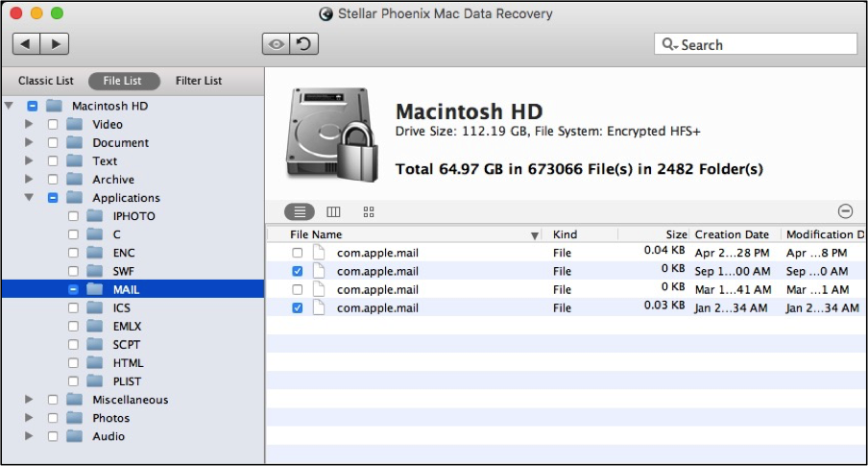The image size is (868, 466).
Task: Sort by Modification Date column header
Action: coord(825,234)
